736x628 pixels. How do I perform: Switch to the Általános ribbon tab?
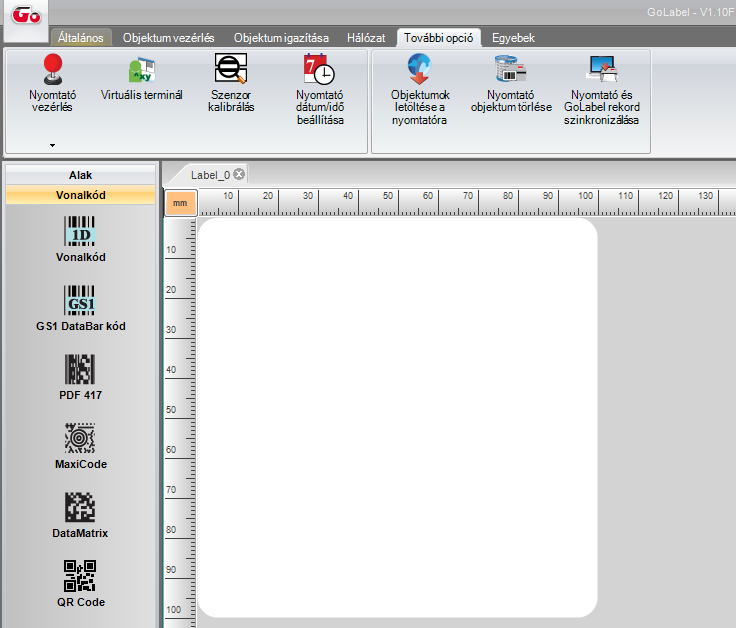[80, 38]
